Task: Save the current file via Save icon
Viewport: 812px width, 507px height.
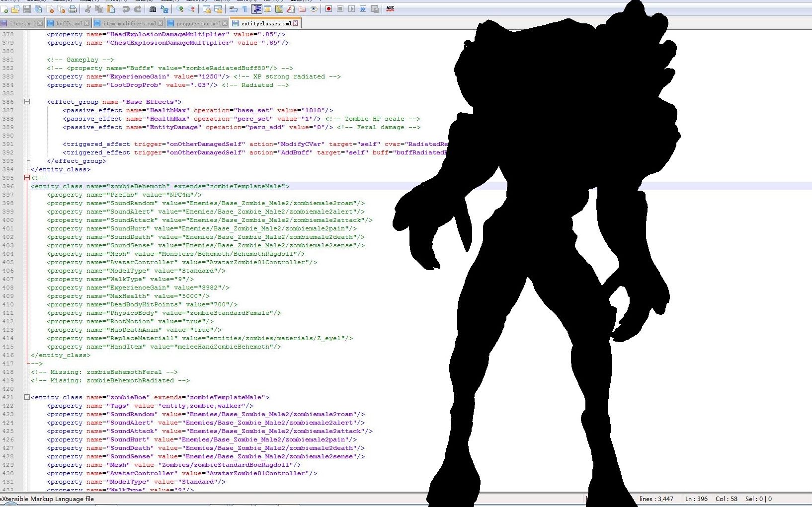Action: (27, 9)
